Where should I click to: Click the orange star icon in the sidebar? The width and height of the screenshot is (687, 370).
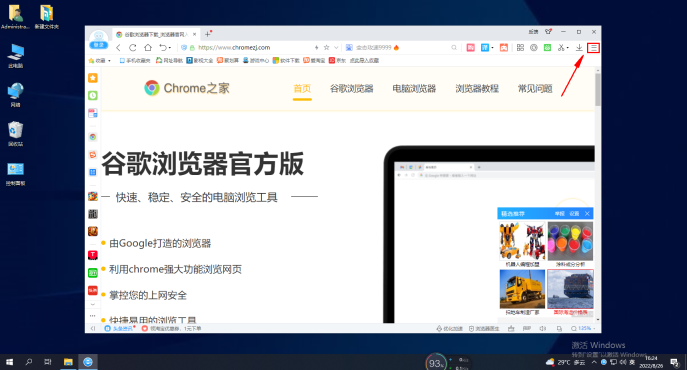click(93, 78)
